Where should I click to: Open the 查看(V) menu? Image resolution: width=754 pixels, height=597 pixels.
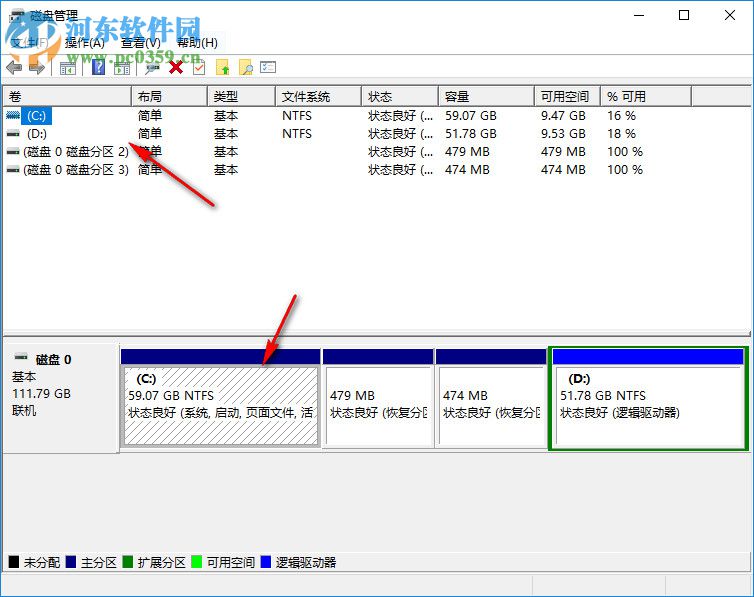click(141, 43)
